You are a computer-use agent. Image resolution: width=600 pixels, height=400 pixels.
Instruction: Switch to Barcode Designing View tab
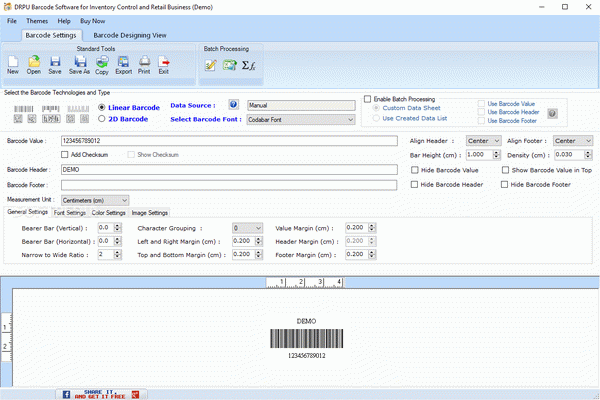(130, 35)
